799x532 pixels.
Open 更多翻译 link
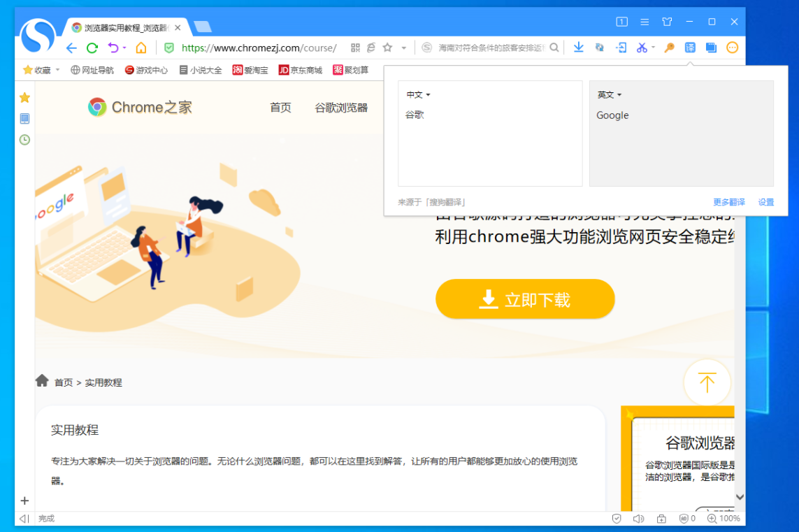click(x=728, y=202)
